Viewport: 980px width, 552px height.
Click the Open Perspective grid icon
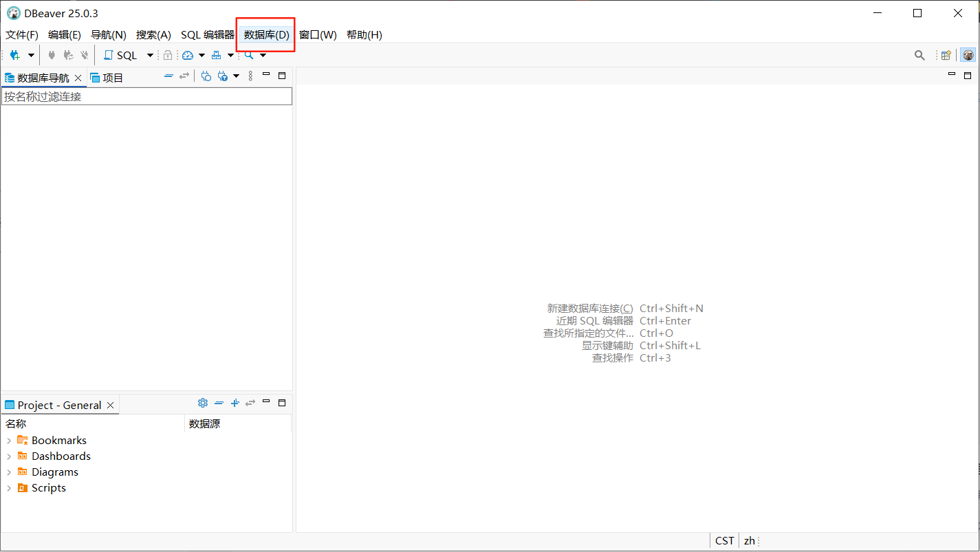click(946, 56)
